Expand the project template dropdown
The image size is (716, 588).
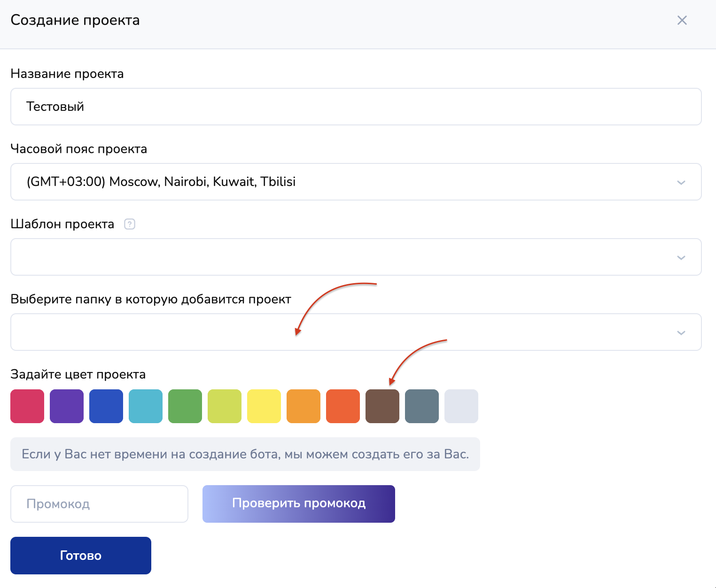click(x=356, y=257)
